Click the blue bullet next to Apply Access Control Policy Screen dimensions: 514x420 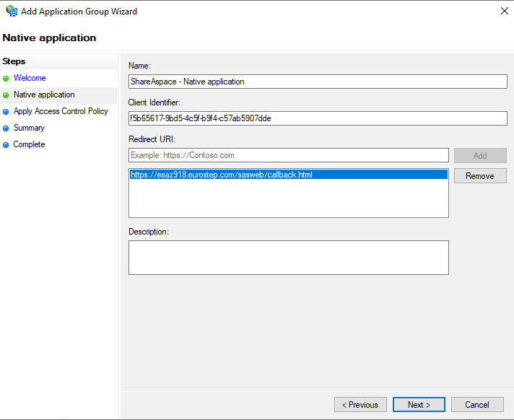[x=6, y=112]
